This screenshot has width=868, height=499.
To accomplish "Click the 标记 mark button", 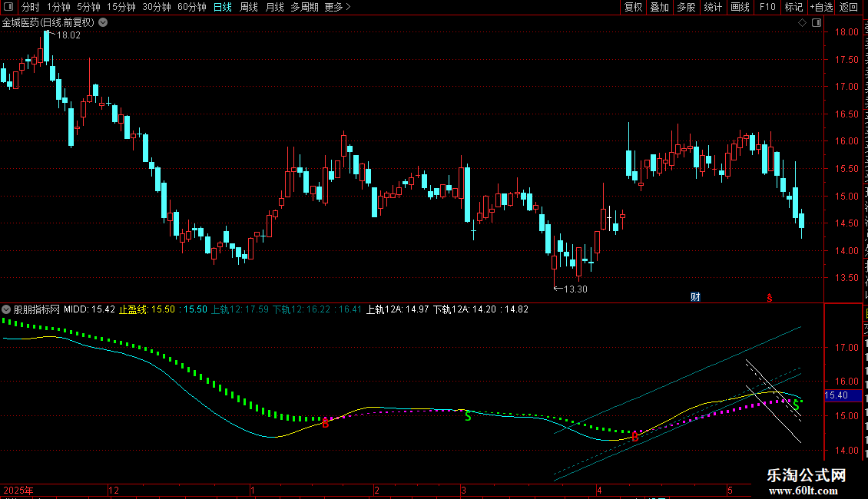I will coord(793,7).
